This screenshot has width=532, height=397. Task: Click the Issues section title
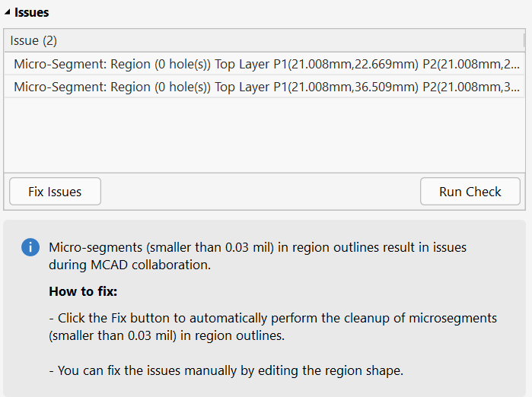click(x=33, y=13)
